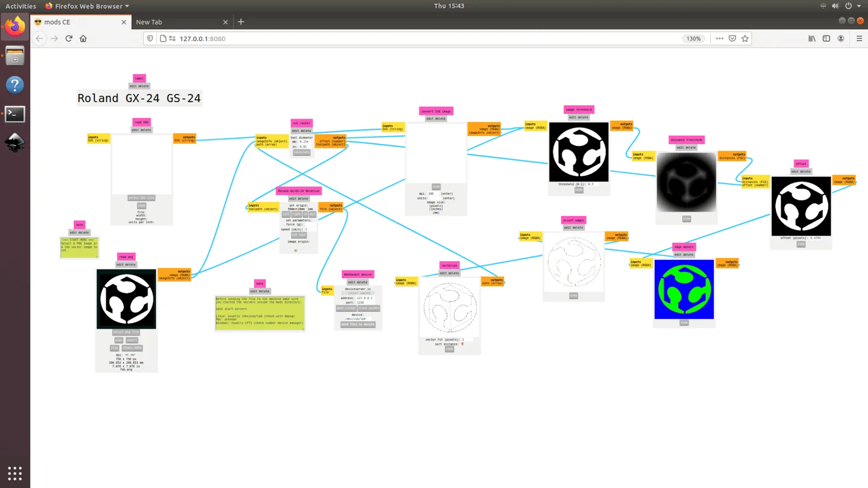Open the page actions three-dot menu
The height and width of the screenshot is (488, 868).
[719, 38]
